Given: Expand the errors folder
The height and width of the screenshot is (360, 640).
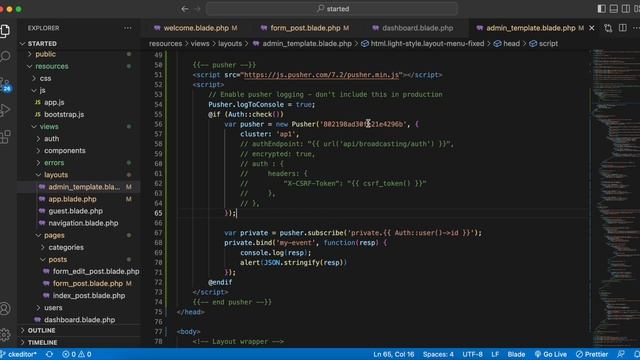Looking at the screenshot, I should click(x=54, y=163).
